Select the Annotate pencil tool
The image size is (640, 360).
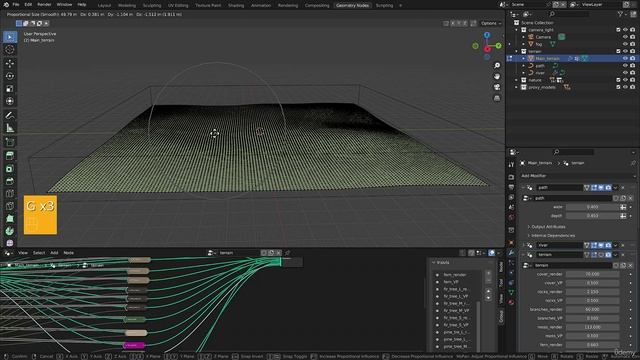click(x=10, y=116)
